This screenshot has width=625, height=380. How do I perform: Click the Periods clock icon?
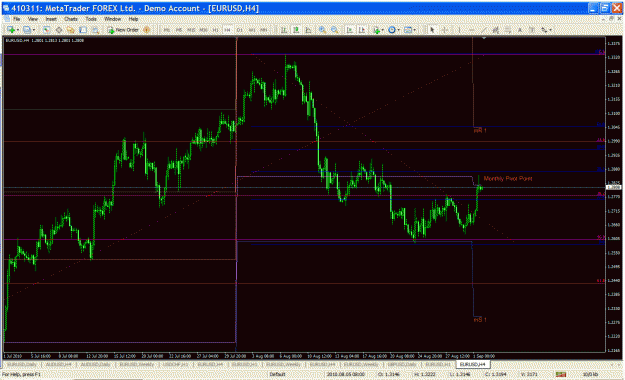391,30
